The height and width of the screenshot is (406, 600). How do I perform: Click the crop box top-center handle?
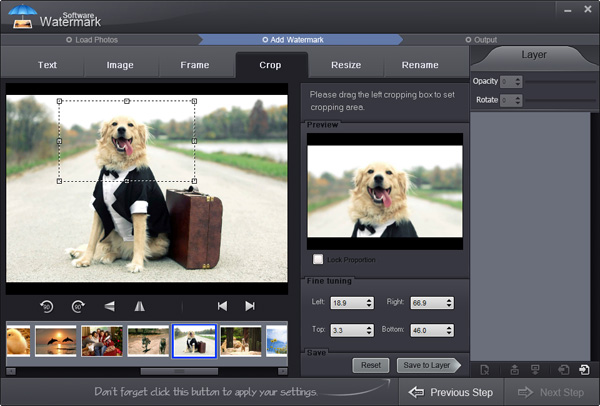(127, 101)
